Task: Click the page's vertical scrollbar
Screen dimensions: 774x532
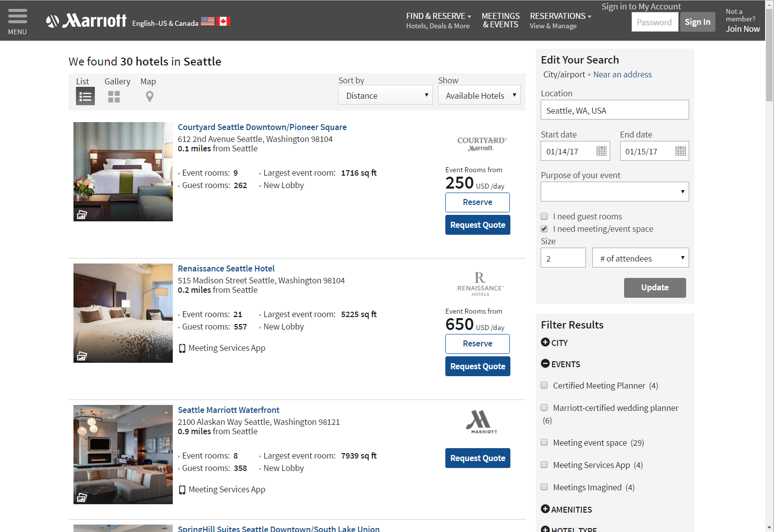Action: 769,248
